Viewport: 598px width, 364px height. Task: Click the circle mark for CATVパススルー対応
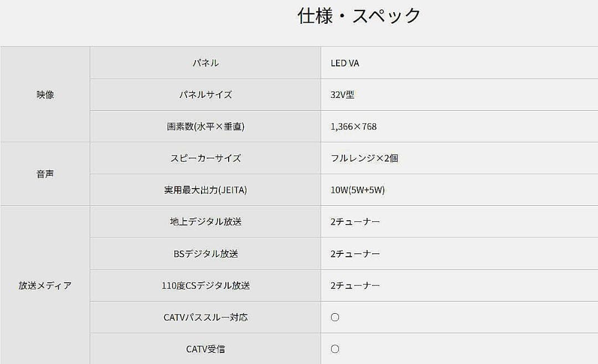tap(334, 318)
